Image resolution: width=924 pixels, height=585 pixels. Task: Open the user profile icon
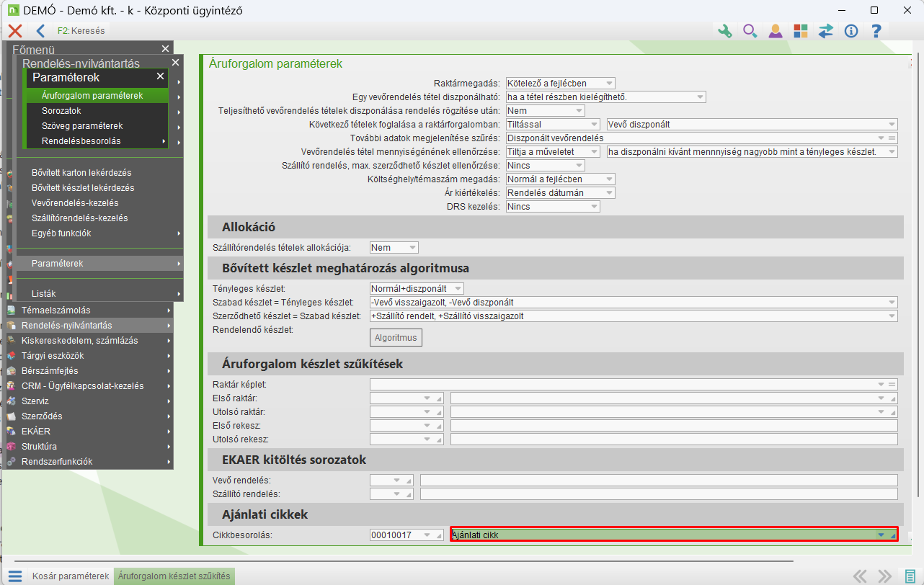pyautogui.click(x=776, y=31)
